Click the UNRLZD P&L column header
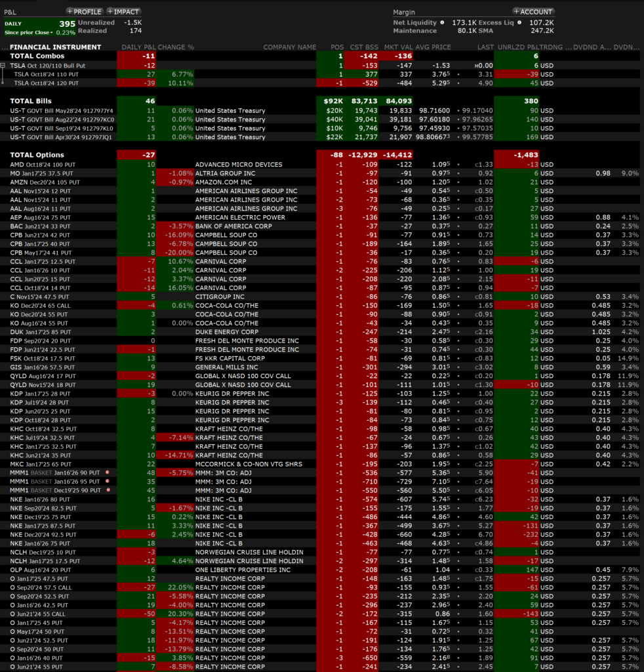 [x=516, y=47]
